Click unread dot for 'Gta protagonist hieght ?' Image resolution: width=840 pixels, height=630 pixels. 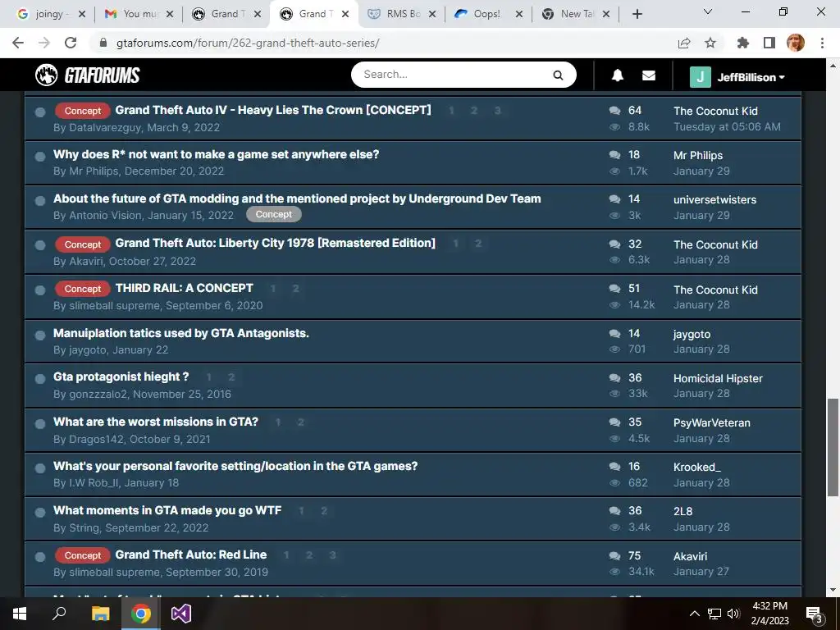point(39,379)
